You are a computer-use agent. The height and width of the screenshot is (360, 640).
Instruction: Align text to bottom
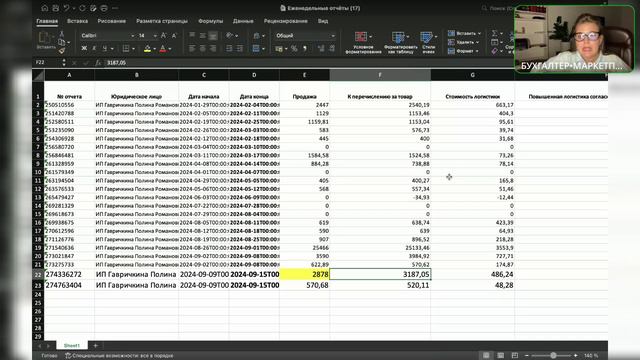coord(213,36)
